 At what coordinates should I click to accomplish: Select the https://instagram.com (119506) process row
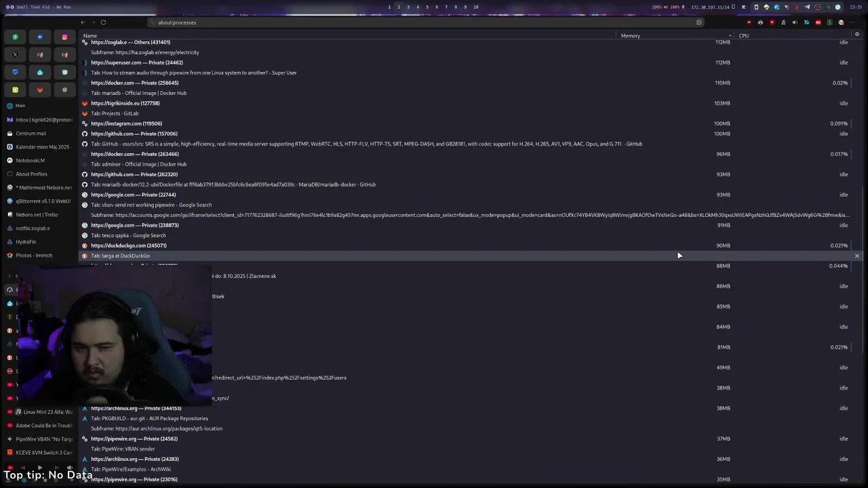(470, 123)
